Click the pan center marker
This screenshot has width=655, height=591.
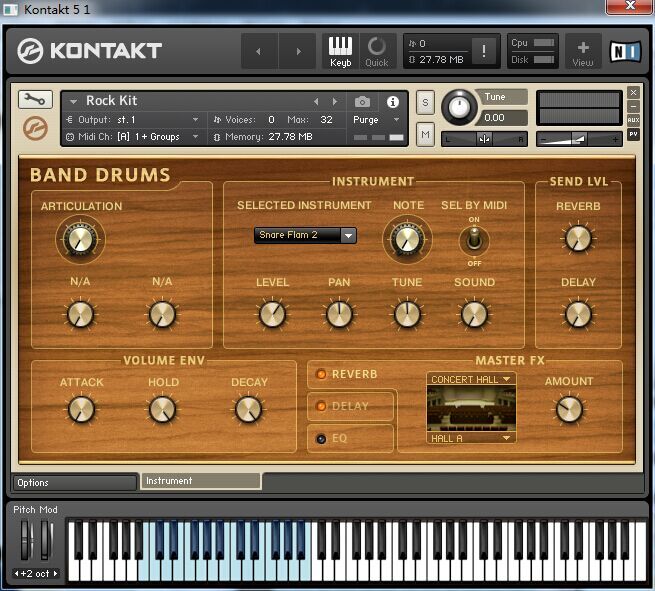[484, 139]
